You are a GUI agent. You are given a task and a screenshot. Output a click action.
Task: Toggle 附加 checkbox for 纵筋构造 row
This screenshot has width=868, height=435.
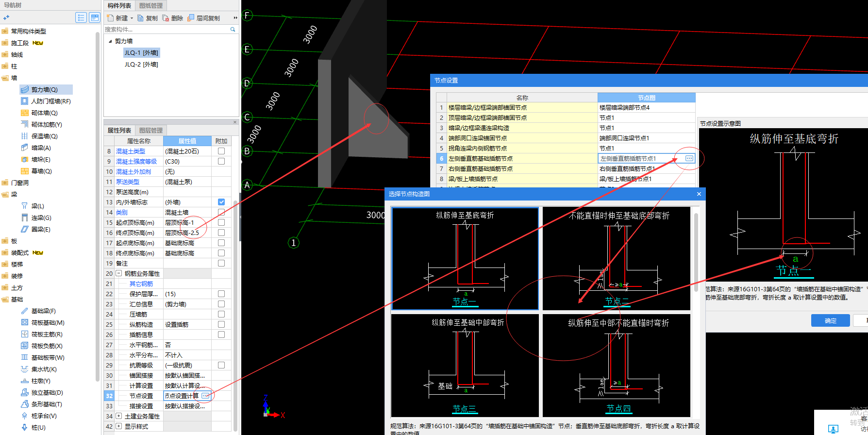pyautogui.click(x=221, y=324)
